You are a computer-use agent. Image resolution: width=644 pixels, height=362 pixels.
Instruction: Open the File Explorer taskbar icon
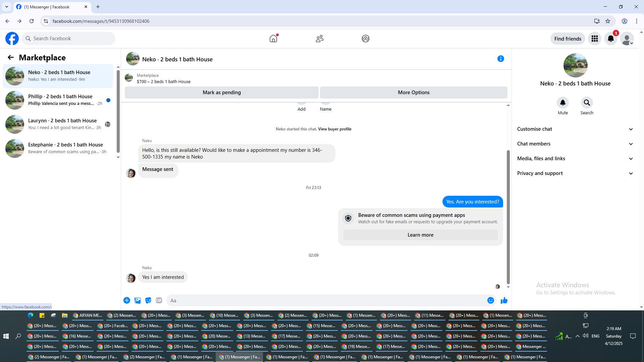click(x=65, y=315)
